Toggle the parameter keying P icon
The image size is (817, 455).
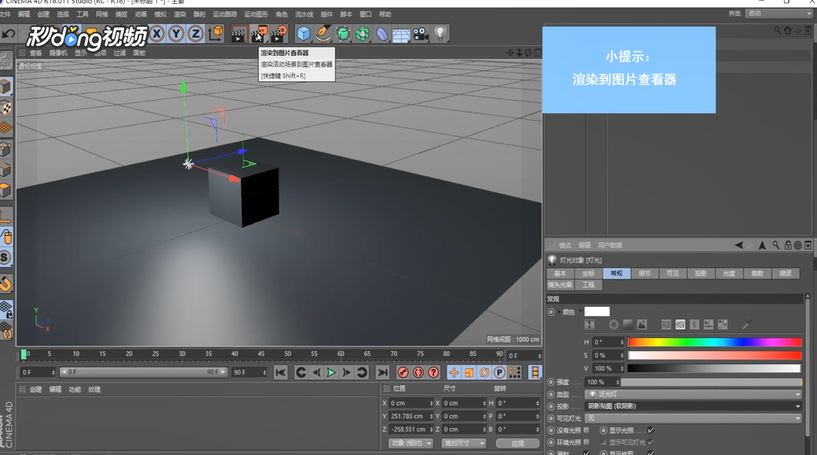pos(499,372)
